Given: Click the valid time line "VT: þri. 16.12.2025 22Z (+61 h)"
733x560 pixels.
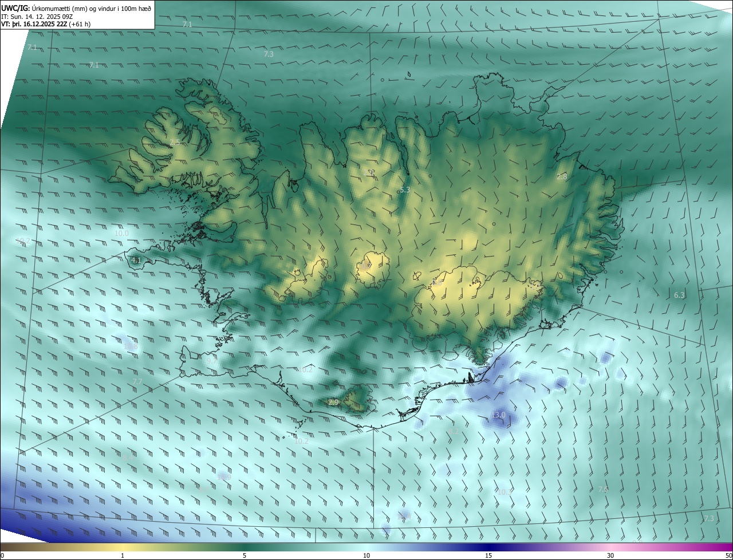Looking at the screenshot, I should point(46,24).
